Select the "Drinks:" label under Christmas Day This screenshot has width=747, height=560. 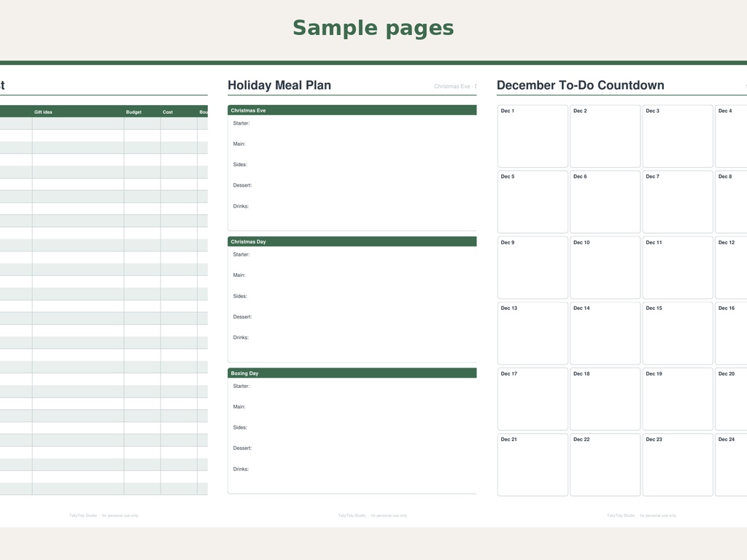241,338
